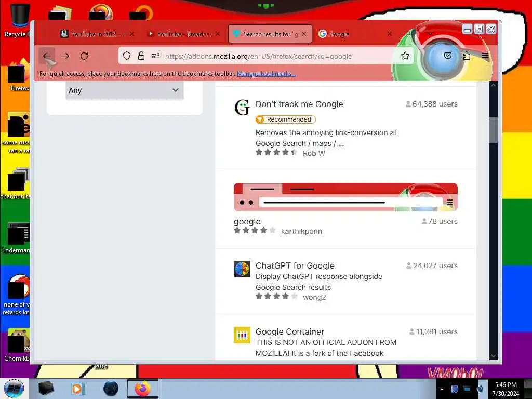The image size is (532, 399).
Task: Click the page vertical scrollbar thumb
Action: (x=494, y=130)
